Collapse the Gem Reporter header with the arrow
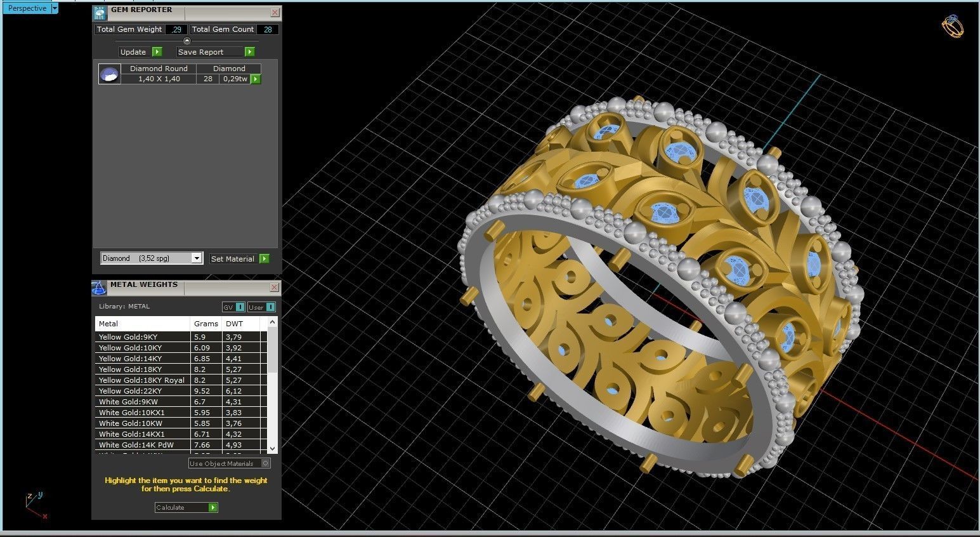 (186, 41)
